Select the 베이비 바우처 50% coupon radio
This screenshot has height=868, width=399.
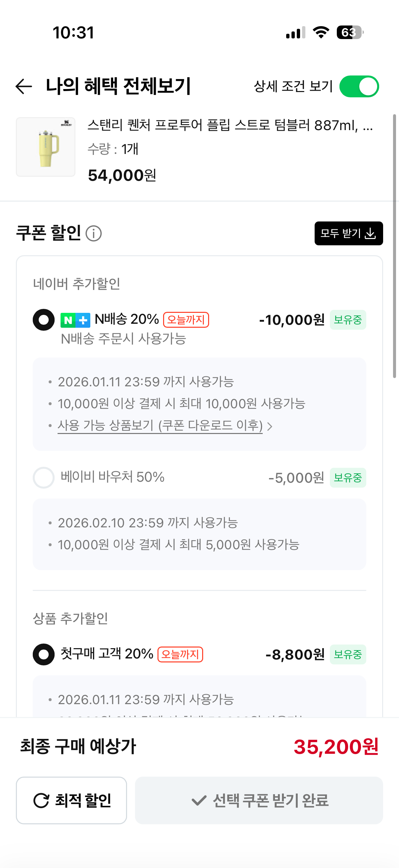pos(43,477)
